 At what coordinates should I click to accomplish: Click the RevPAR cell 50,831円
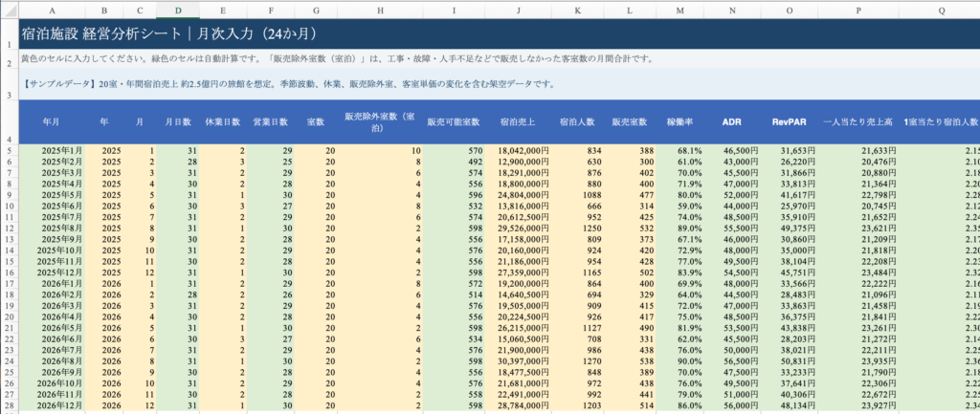790,360
